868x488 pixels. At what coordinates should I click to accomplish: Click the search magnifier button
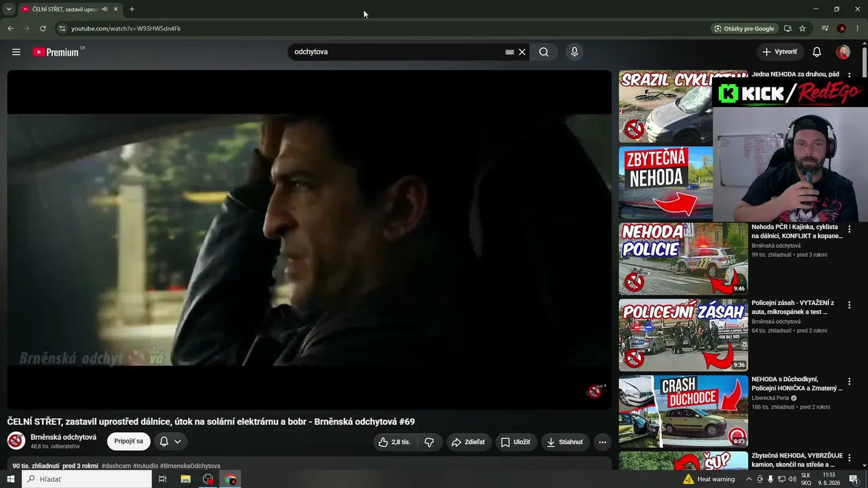[544, 52]
